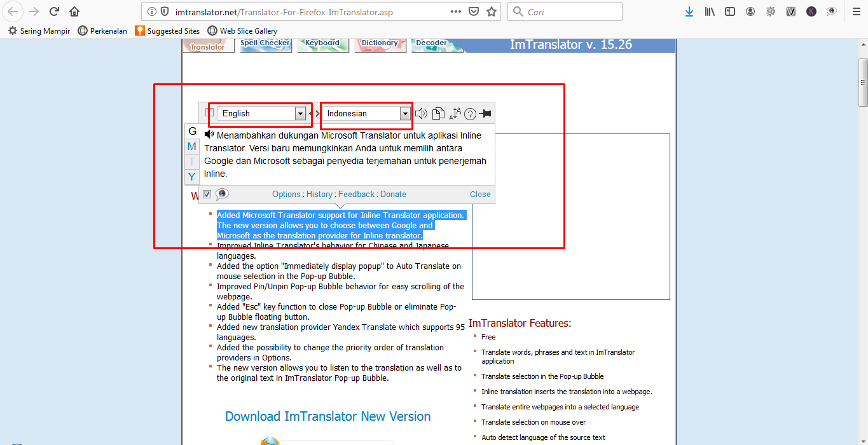Click ImTranslator v. 15.26 header text

571,44
